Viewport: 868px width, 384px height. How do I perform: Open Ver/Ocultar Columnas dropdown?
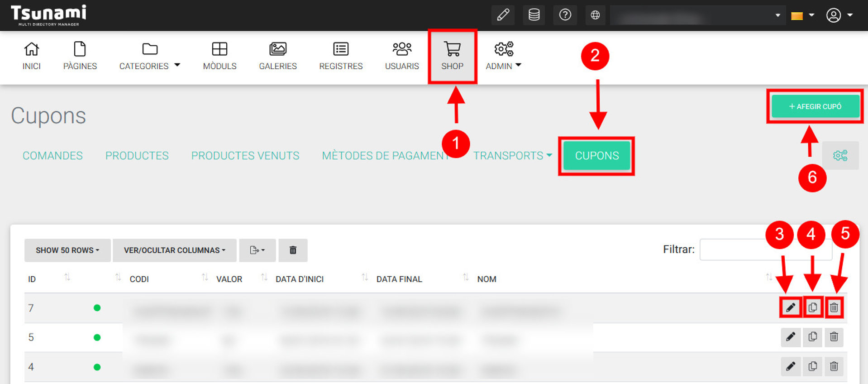point(174,250)
